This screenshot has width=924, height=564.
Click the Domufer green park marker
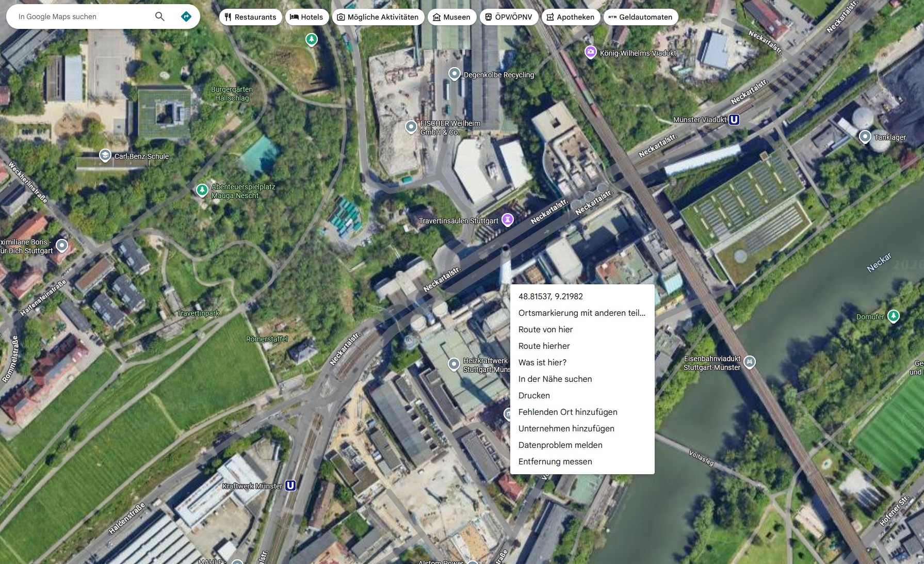click(x=893, y=316)
